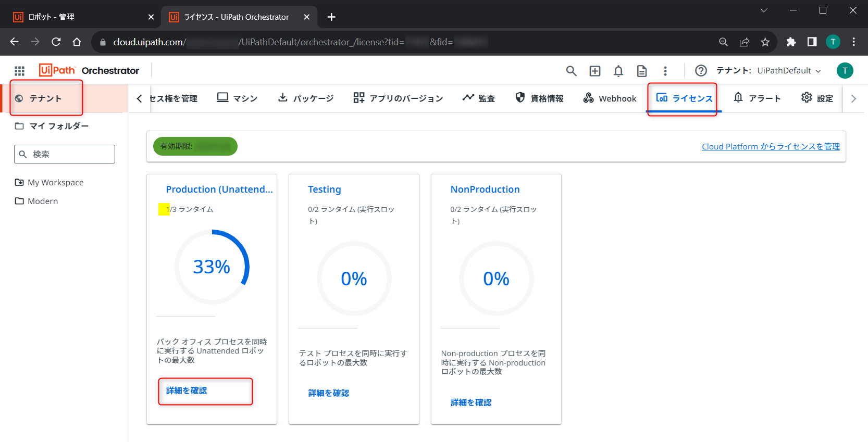Viewport: 868px width, 442px height.
Task: Open the user avatar T in Orchestrator header
Action: [x=845, y=70]
